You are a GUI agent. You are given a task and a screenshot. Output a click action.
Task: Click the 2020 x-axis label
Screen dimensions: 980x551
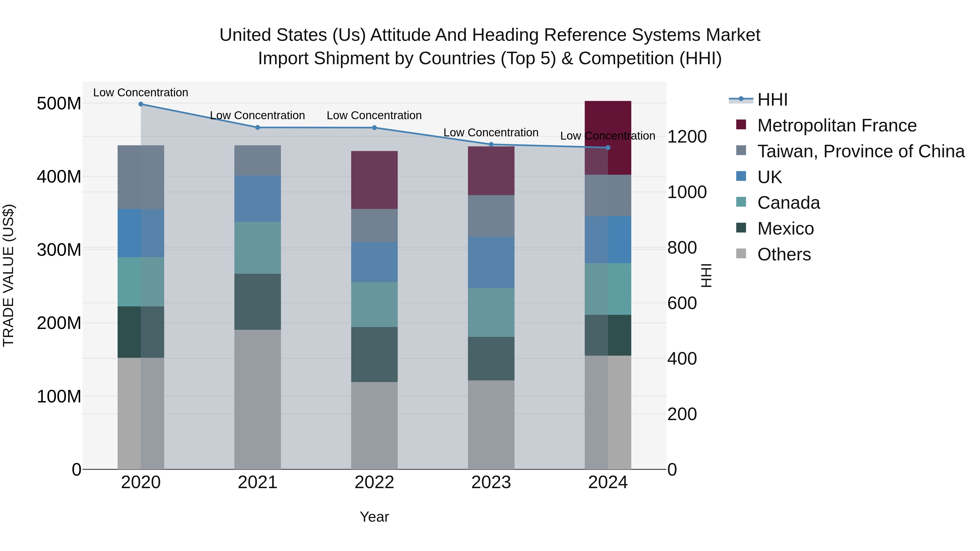tap(141, 482)
